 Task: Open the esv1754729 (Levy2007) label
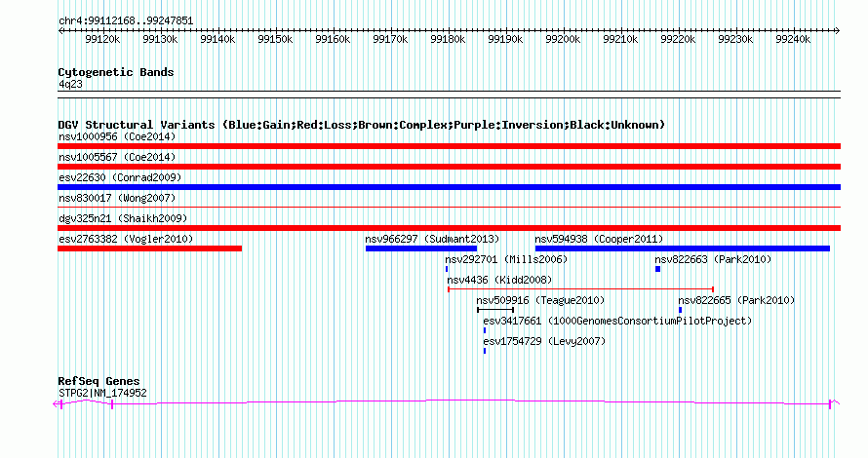point(544,341)
